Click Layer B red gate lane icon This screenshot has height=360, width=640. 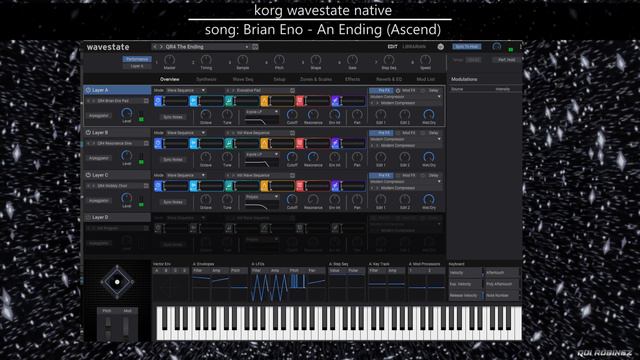(x=300, y=143)
